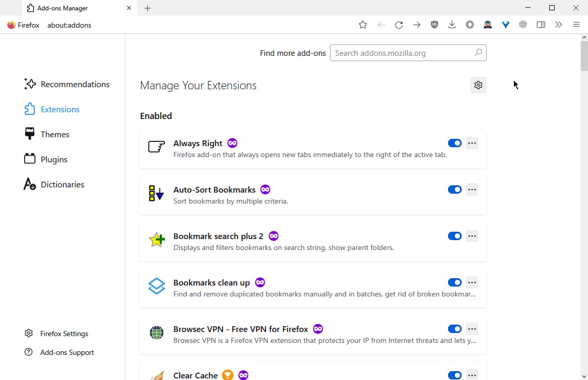This screenshot has height=380, width=588.
Task: Click the Firefox logo identity icon
Action: tap(11, 25)
